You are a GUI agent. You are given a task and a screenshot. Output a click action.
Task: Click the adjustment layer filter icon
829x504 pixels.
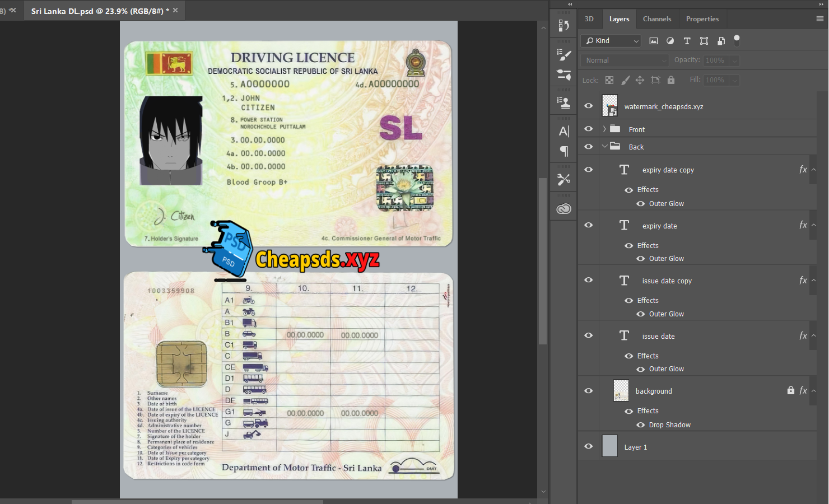coord(670,41)
